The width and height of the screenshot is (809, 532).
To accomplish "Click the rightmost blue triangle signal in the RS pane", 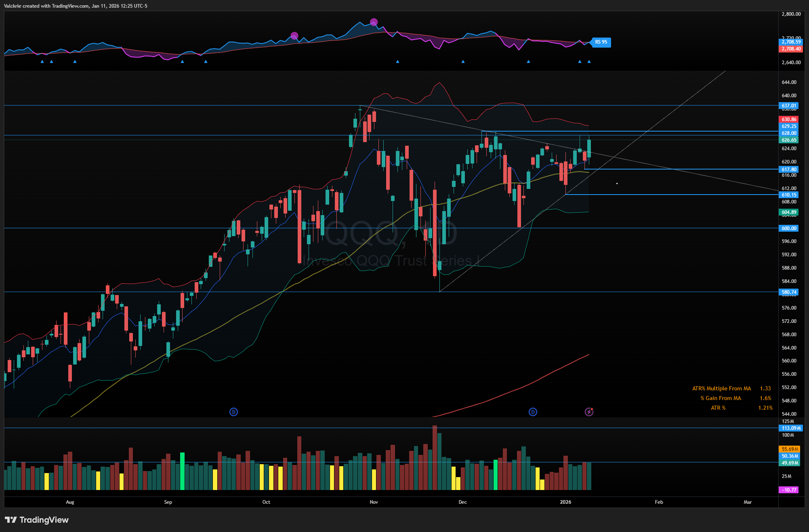I will pyautogui.click(x=589, y=62).
